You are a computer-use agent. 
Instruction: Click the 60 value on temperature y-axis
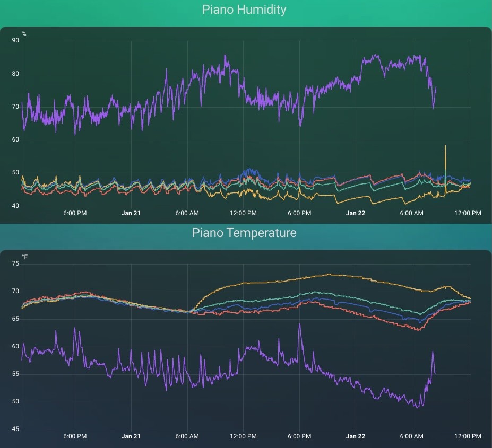point(15,346)
